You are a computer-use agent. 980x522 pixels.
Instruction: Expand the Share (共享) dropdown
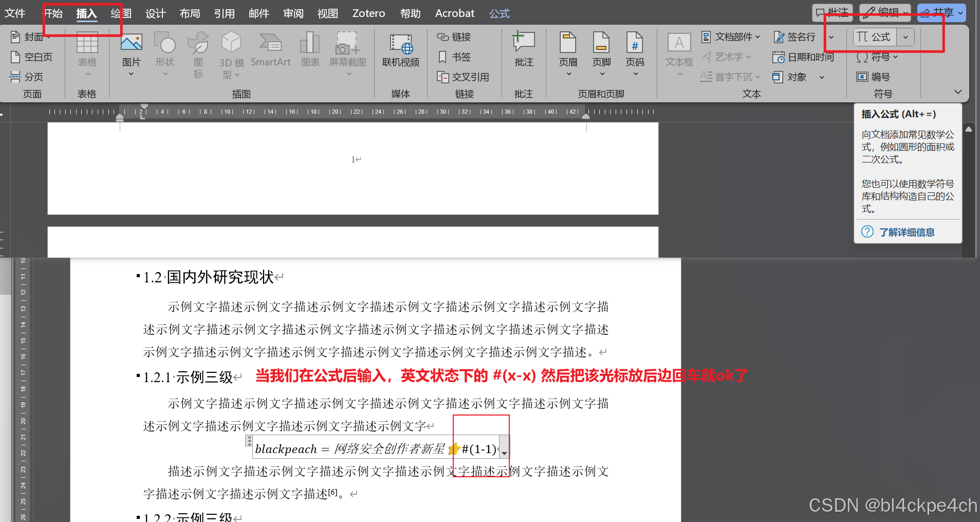[960, 13]
